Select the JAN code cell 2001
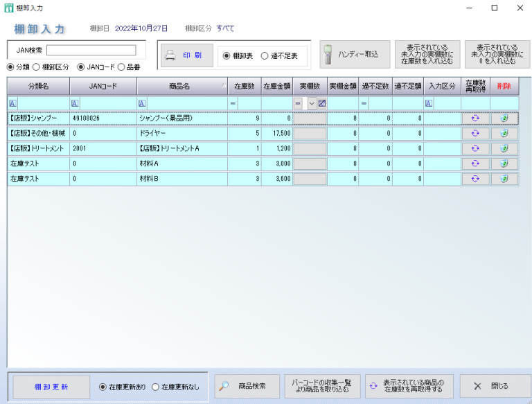532x404 pixels. pos(103,148)
